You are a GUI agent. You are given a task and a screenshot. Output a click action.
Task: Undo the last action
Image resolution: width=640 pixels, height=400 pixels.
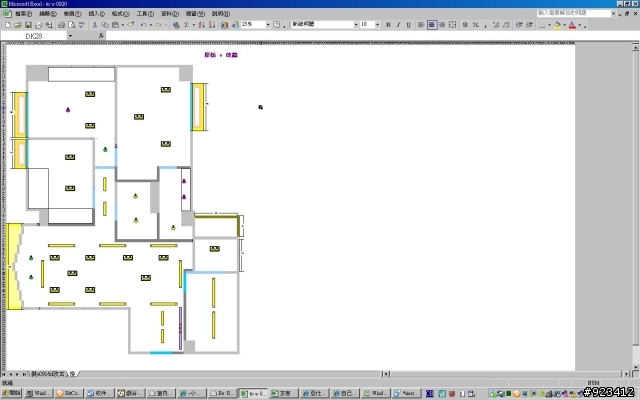(x=143, y=25)
